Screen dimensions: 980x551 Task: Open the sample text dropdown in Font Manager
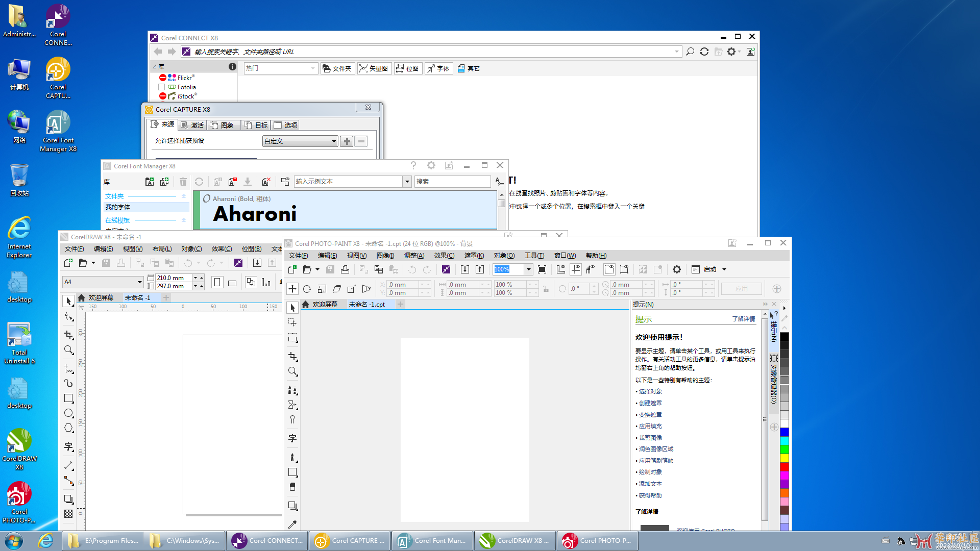pyautogui.click(x=407, y=182)
